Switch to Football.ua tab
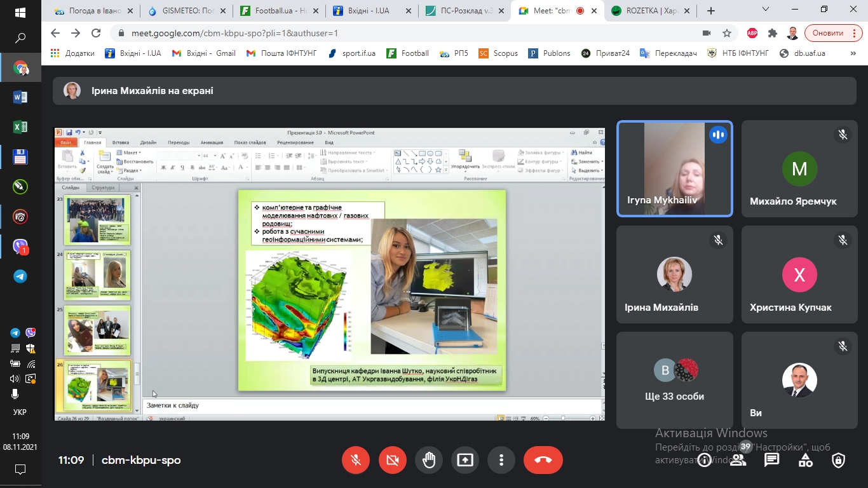Screen dimensions: 868x488 point(279,11)
